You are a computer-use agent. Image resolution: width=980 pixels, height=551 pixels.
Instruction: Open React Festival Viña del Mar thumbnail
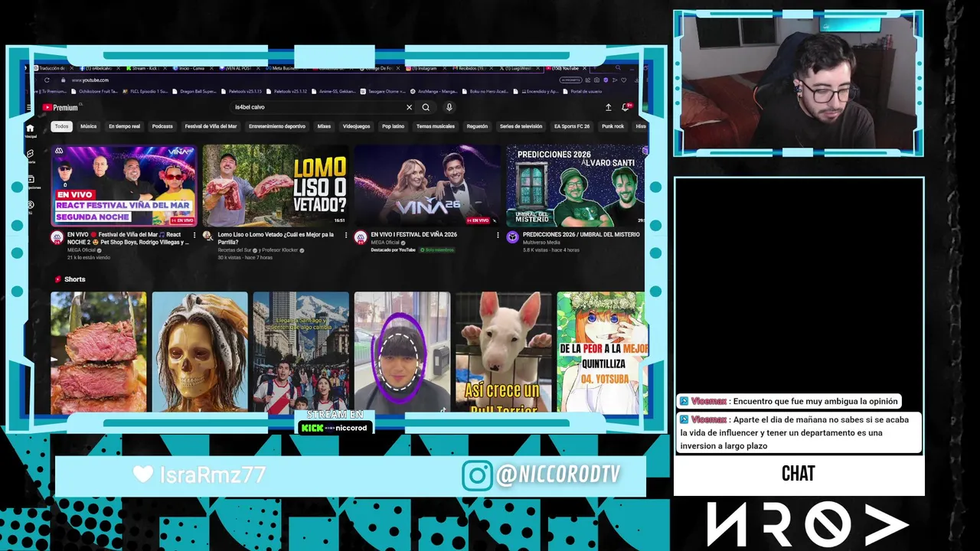[124, 185]
